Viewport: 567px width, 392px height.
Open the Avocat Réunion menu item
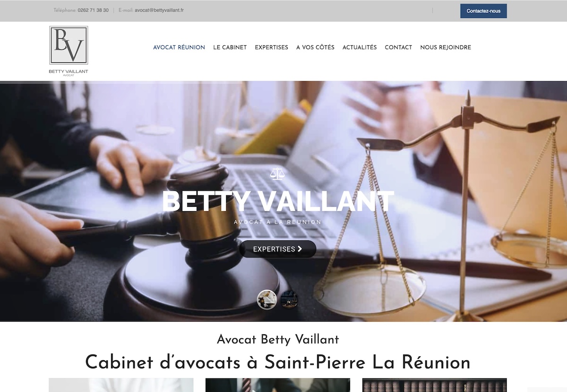point(179,47)
